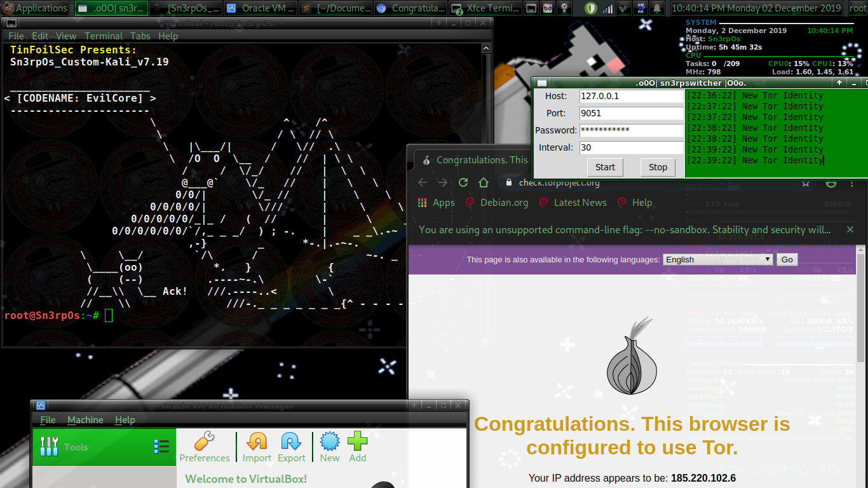
Task: Click the panel clock showing 10:40:14 PM
Action: click(x=757, y=8)
